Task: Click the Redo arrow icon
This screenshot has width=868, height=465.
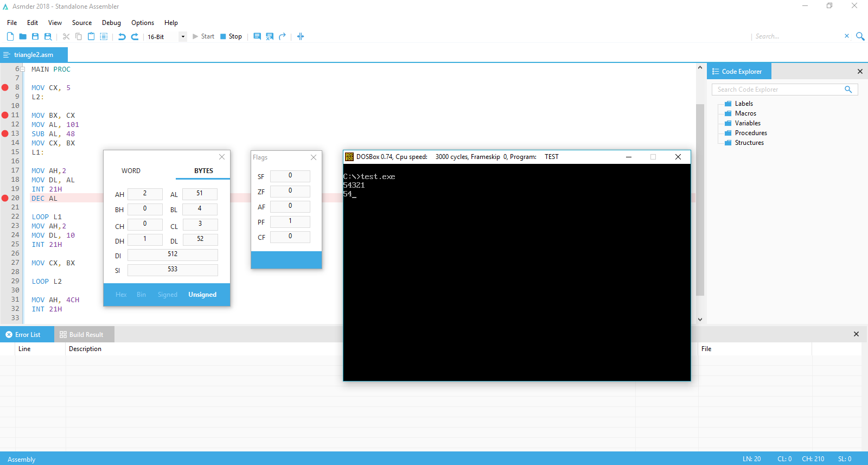Action: (135, 36)
